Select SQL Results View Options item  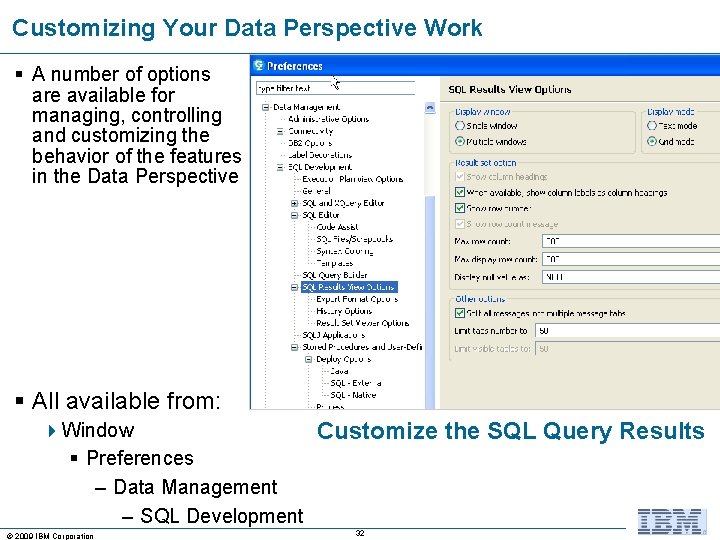349,287
